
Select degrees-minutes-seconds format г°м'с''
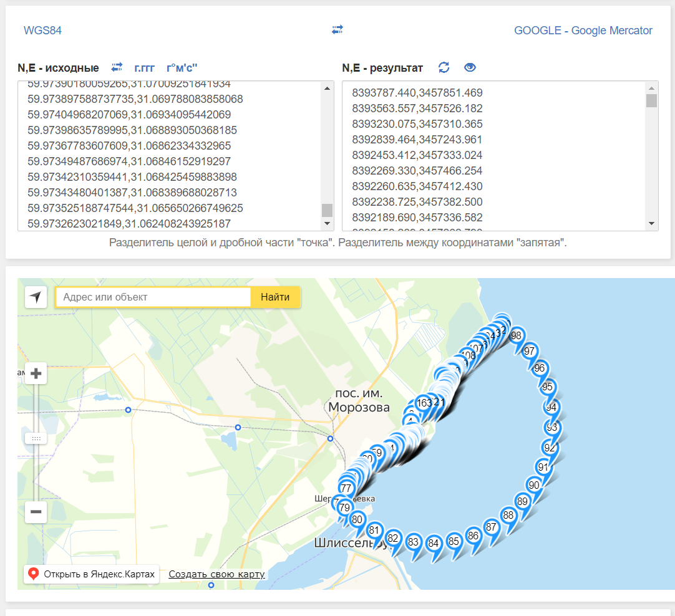182,68
